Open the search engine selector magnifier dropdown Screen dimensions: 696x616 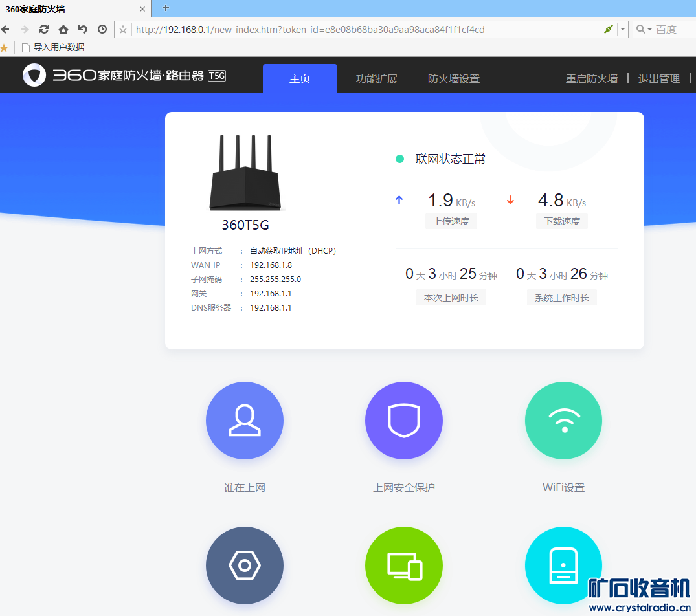tap(644, 29)
